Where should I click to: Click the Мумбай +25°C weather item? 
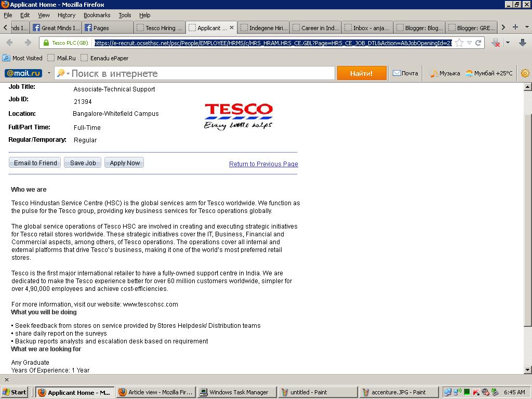(489, 73)
